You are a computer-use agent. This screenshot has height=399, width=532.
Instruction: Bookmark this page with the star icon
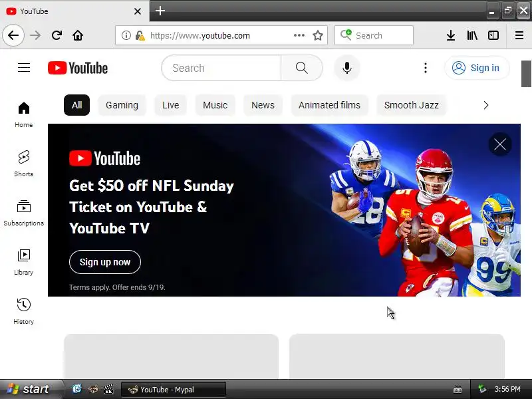point(318,35)
